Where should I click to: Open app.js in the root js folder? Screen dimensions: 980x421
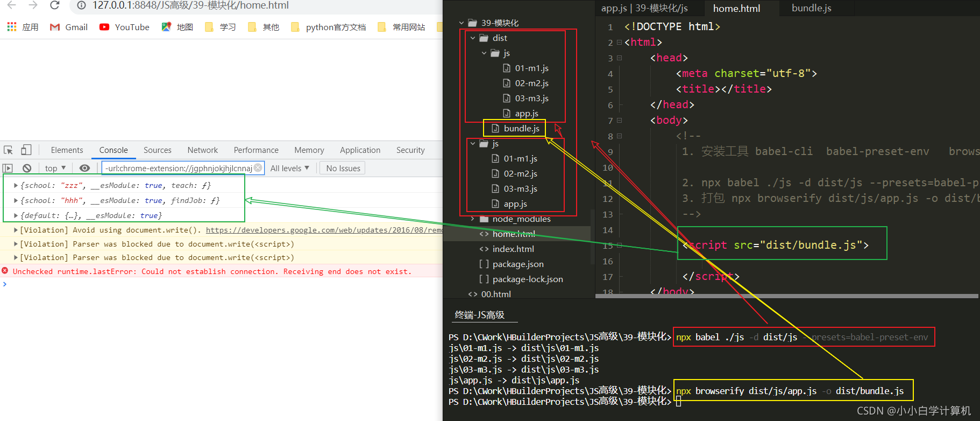click(x=509, y=204)
